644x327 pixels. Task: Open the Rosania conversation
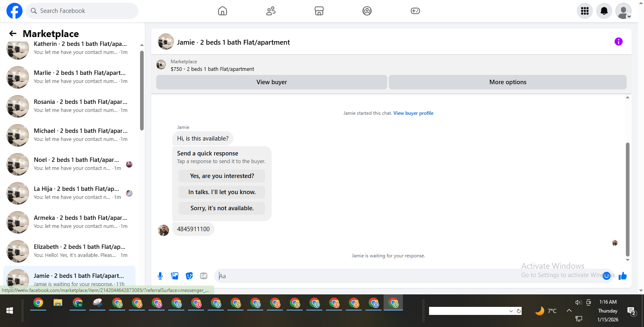pos(69,106)
